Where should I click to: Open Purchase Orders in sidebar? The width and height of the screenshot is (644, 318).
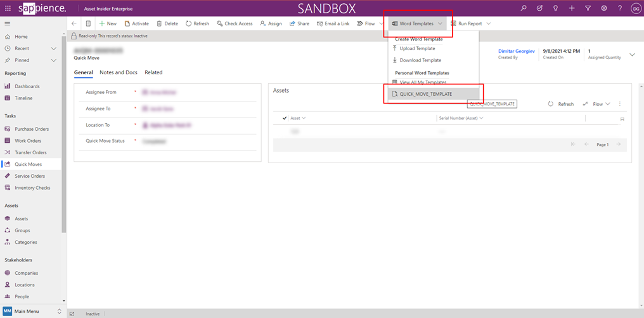(32, 129)
